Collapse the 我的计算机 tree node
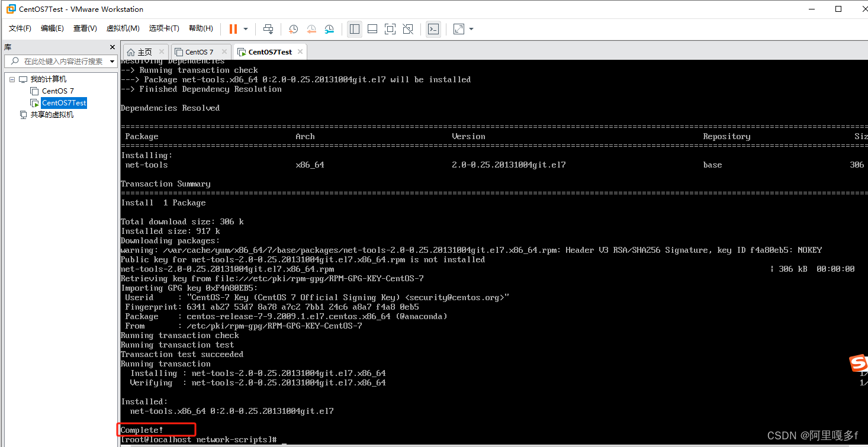868x447 pixels. point(12,79)
